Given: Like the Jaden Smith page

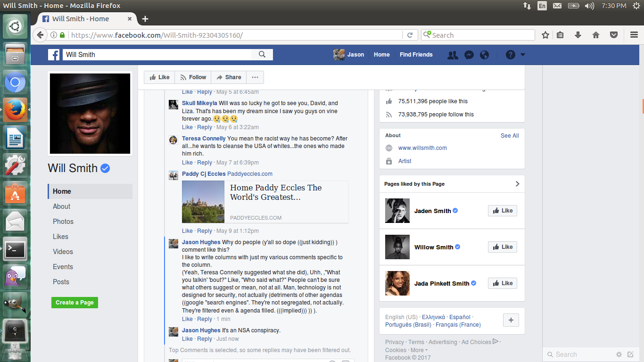Looking at the screenshot, I should coord(503,211).
